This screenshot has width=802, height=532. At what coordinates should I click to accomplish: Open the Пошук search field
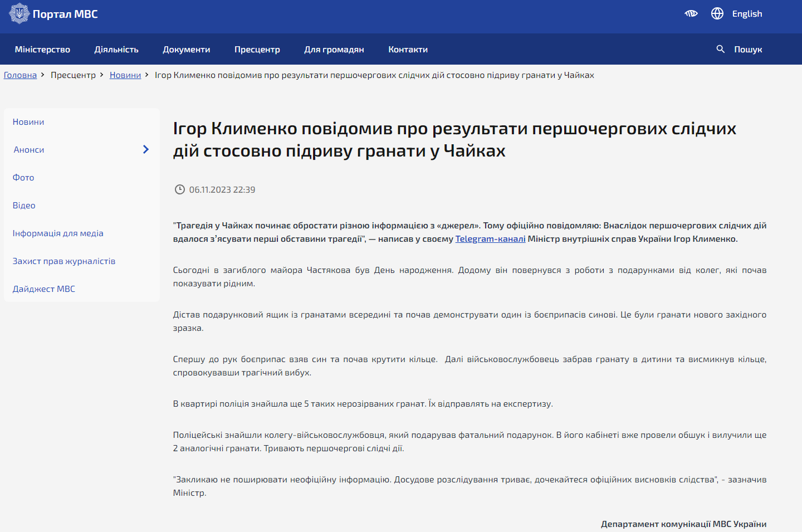tap(748, 50)
